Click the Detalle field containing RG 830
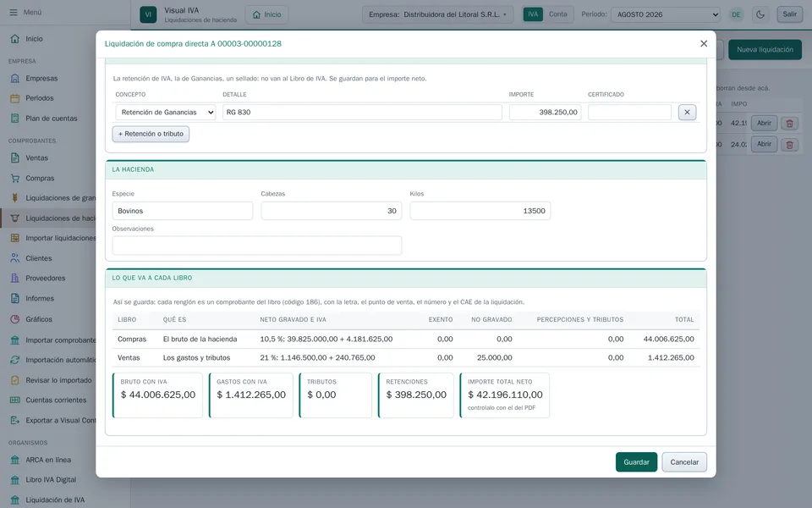 tap(362, 112)
